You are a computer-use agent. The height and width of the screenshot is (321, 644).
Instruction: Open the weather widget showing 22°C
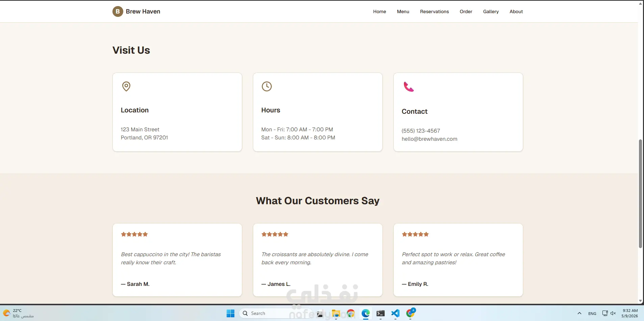(19, 313)
